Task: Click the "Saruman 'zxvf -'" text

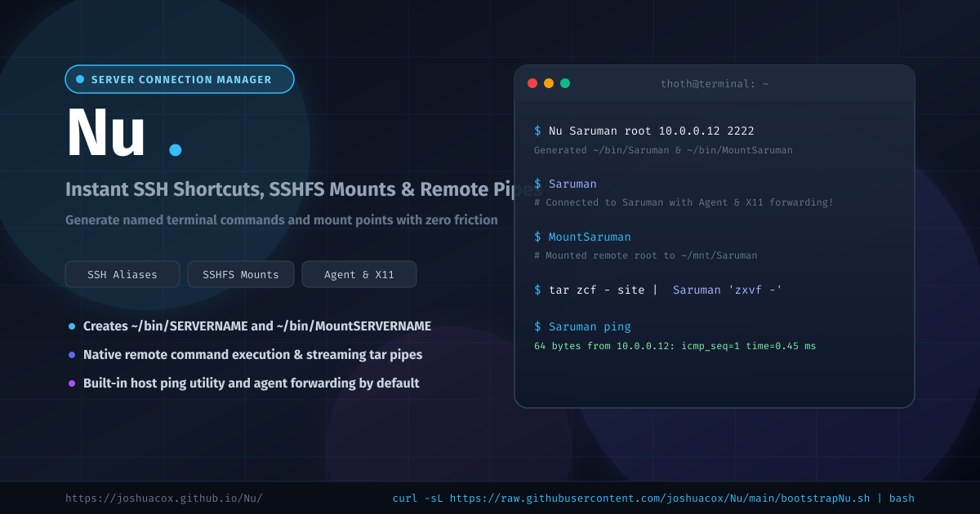Action: pyautogui.click(x=728, y=290)
